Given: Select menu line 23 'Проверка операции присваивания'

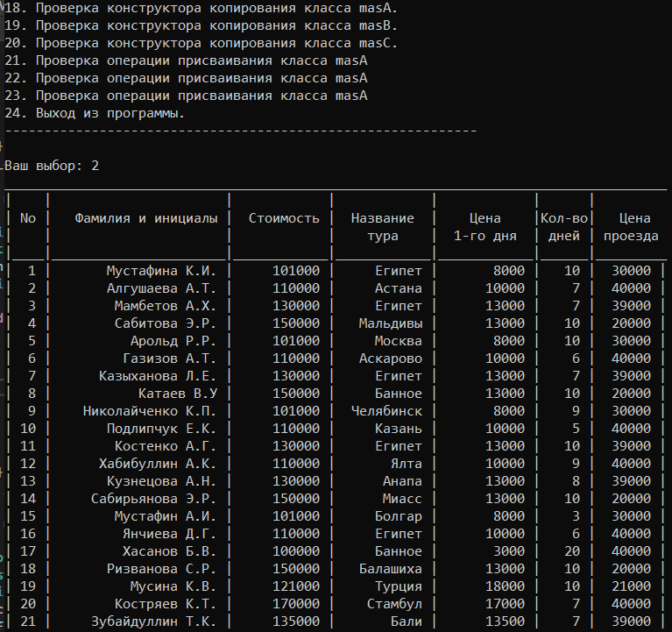Looking at the screenshot, I should click(x=186, y=96).
